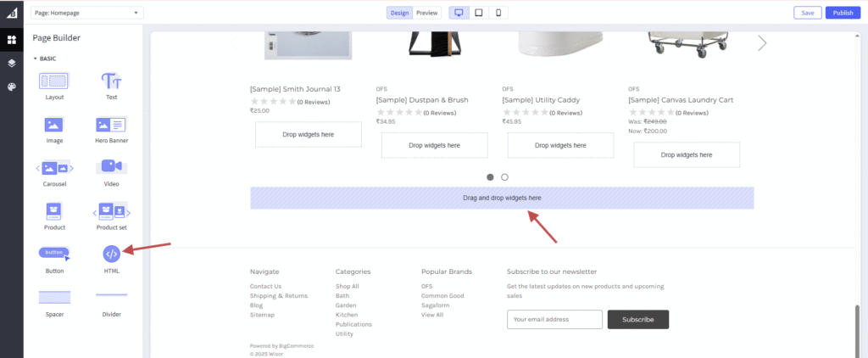Click the Publish button
868x358 pixels.
click(843, 13)
